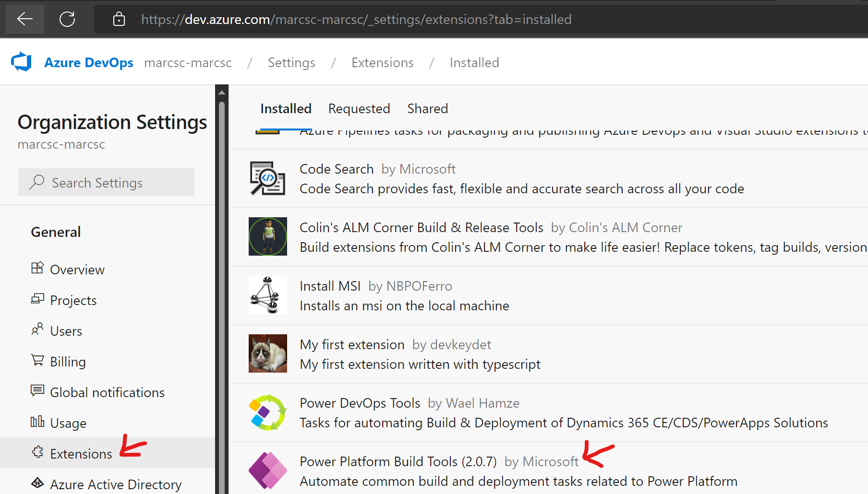Screen dimensions: 868x494
Task: Click the Azure DevOps logo icon
Action: [x=21, y=61]
